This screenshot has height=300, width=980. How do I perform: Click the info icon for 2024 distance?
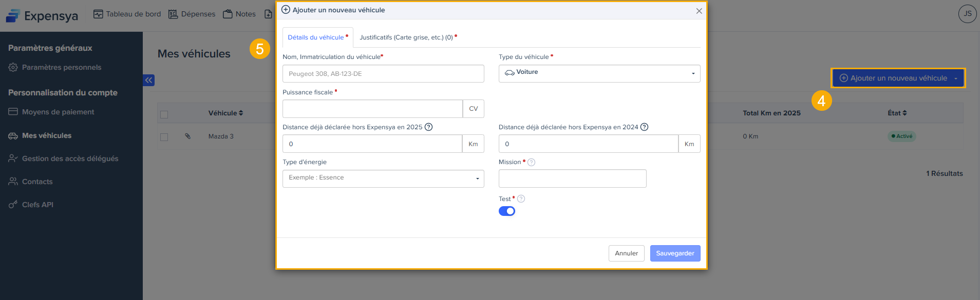tap(644, 127)
